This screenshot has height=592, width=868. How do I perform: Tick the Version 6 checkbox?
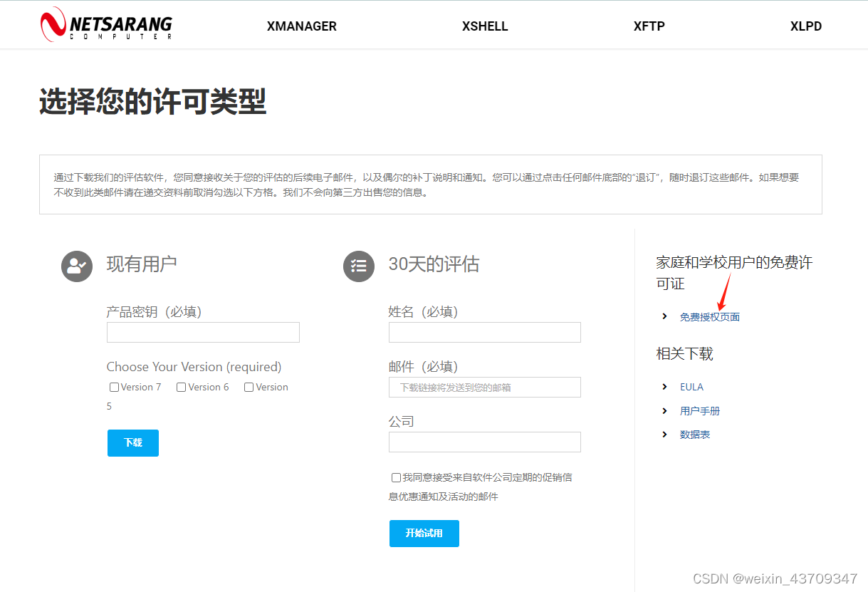(x=181, y=388)
